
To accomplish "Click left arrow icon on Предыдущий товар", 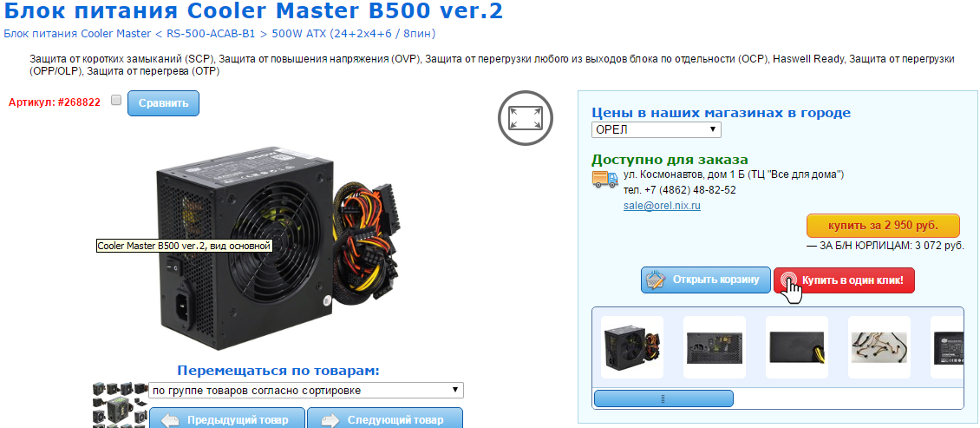I will (x=169, y=420).
